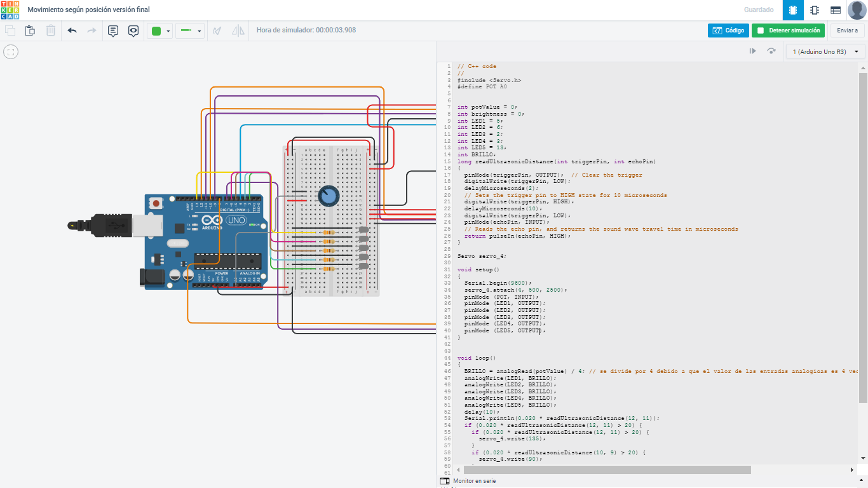
Task: Click Detener simulación button
Action: [789, 30]
